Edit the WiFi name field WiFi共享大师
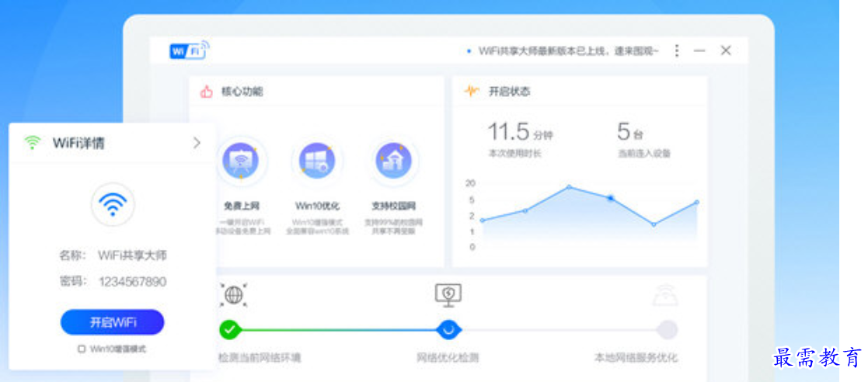 132,255
